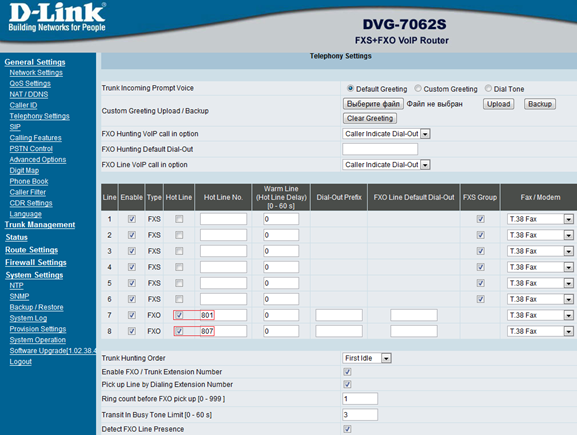Open General Settings menu section

(35, 62)
